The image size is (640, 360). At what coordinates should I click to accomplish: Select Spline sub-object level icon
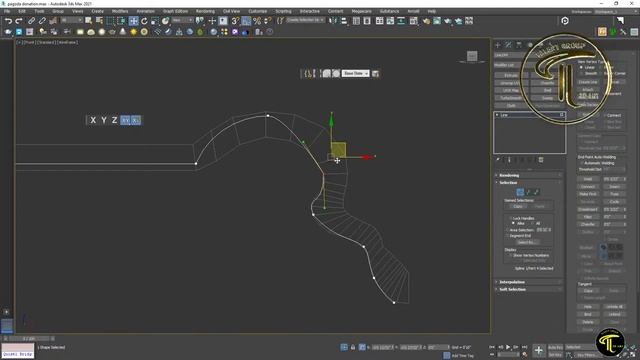pyautogui.click(x=536, y=192)
